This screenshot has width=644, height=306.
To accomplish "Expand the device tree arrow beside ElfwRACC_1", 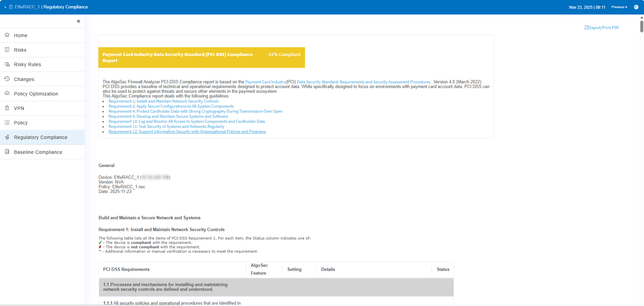I will [5, 7].
